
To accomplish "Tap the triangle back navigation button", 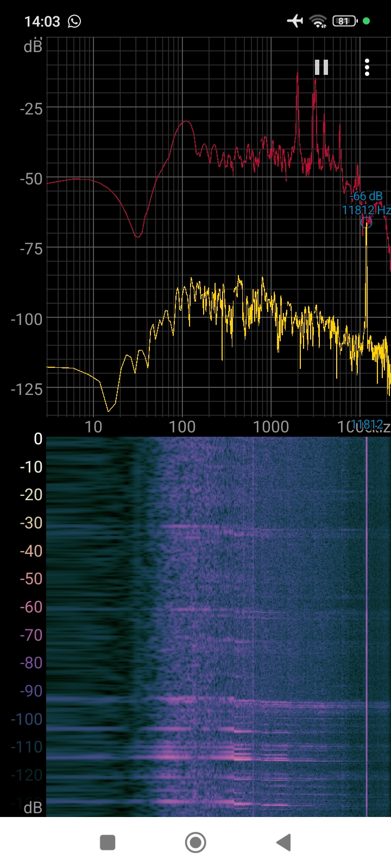I will click(283, 843).
